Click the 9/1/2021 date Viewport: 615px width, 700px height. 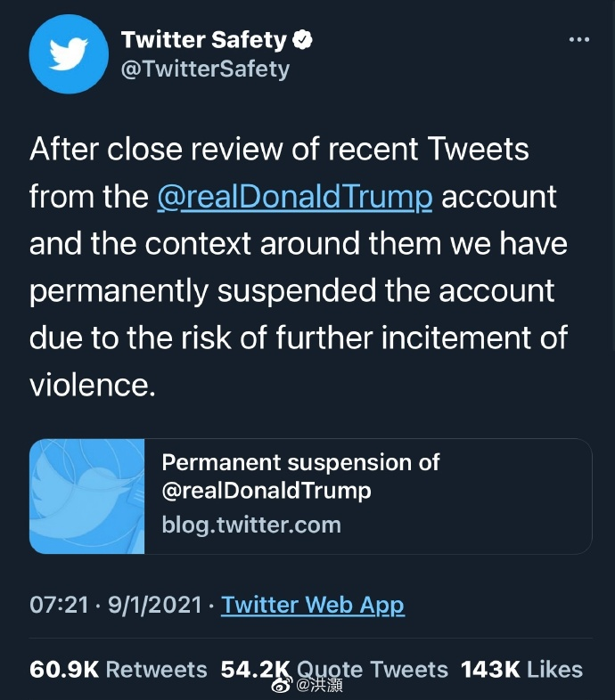pyautogui.click(x=154, y=605)
